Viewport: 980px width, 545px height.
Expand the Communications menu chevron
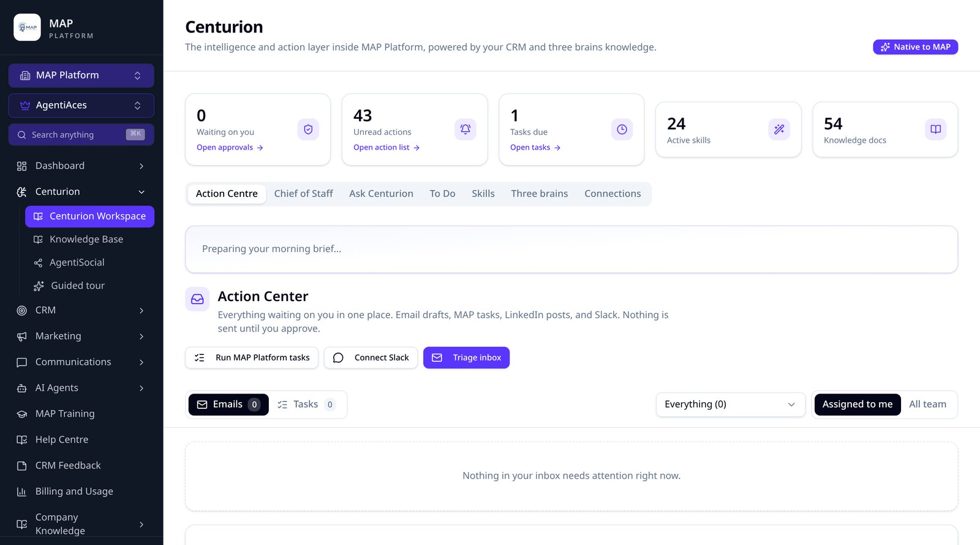point(141,362)
